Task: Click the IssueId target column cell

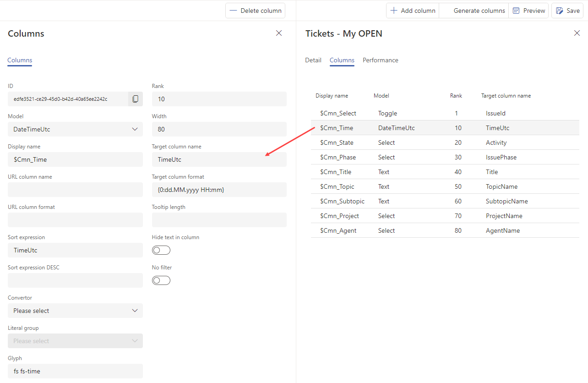Action: pyautogui.click(x=495, y=113)
